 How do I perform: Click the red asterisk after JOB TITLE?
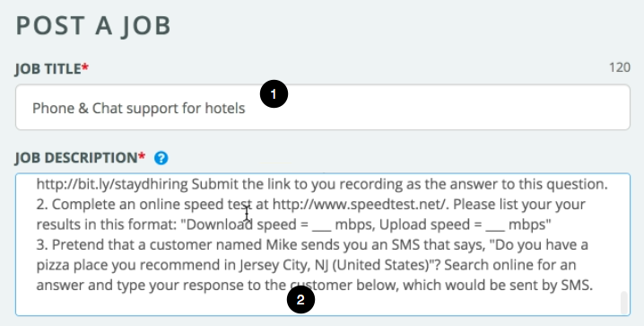pos(84,66)
